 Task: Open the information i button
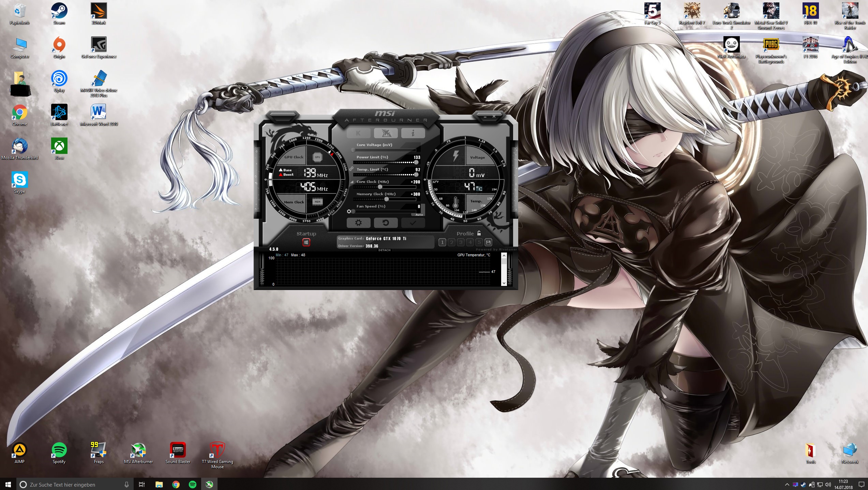coord(413,133)
